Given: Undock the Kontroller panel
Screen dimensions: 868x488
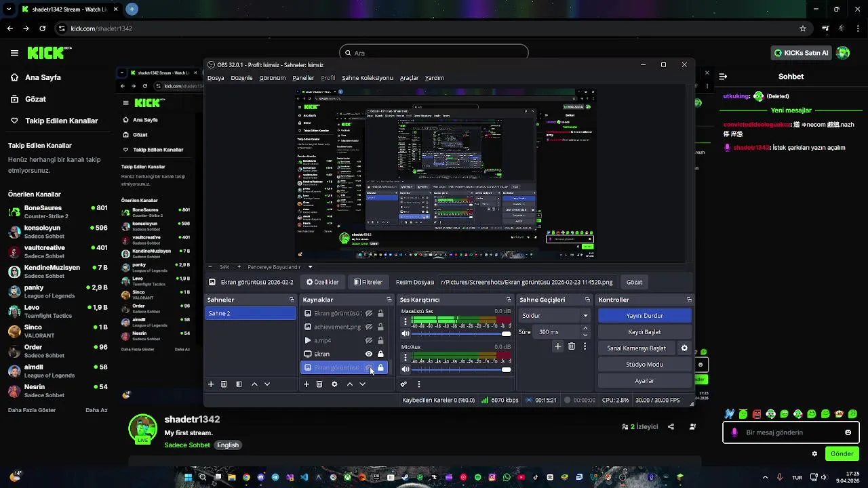Looking at the screenshot, I should pyautogui.click(x=689, y=300).
